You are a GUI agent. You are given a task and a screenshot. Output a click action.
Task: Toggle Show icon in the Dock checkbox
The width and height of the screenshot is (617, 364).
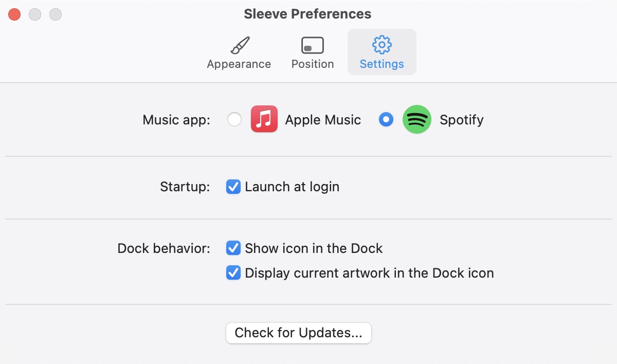tap(233, 248)
